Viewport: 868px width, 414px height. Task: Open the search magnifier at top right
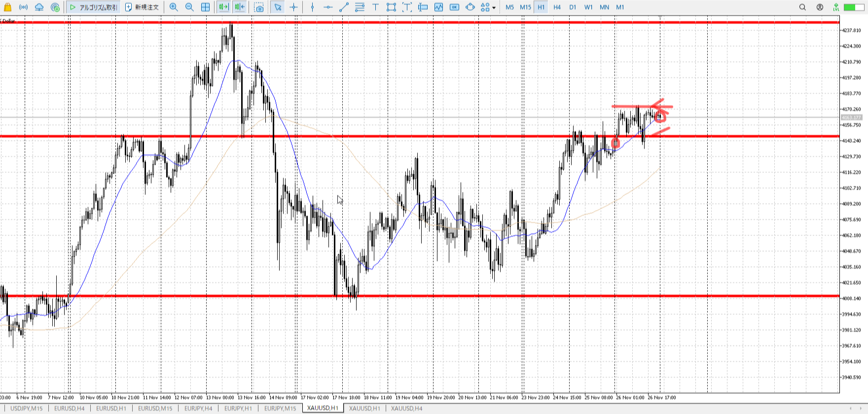coord(802,7)
